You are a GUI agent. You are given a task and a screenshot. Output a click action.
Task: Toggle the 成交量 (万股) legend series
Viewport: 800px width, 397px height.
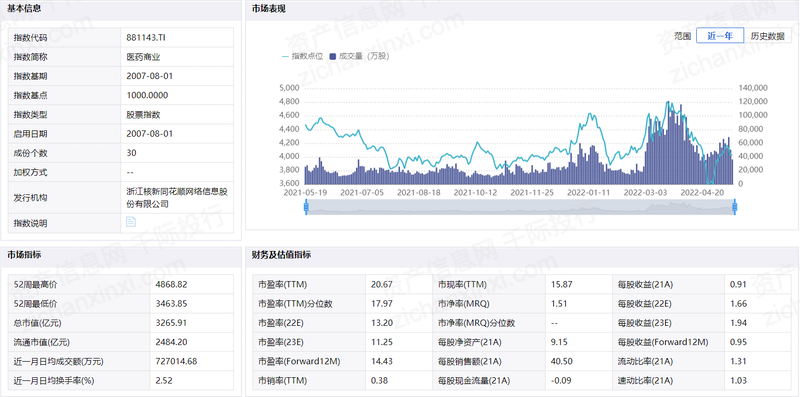click(360, 56)
